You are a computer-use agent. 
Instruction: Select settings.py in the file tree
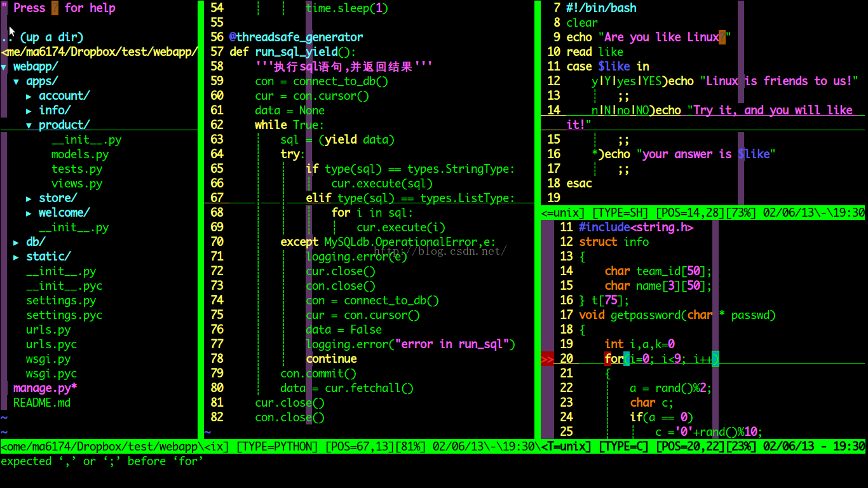pos(61,301)
